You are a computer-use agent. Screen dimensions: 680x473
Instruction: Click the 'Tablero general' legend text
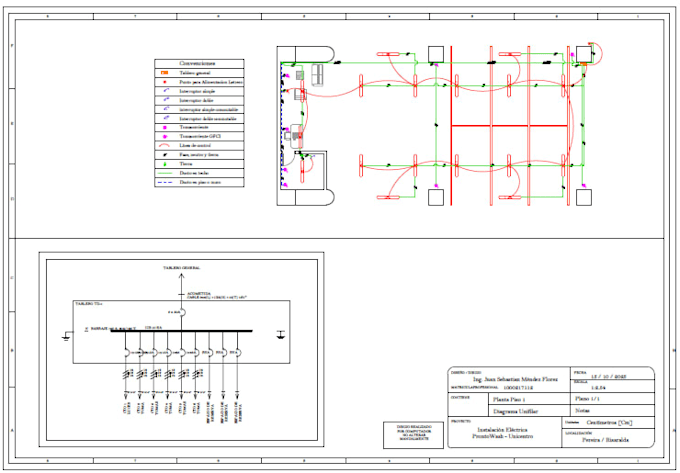(x=195, y=73)
